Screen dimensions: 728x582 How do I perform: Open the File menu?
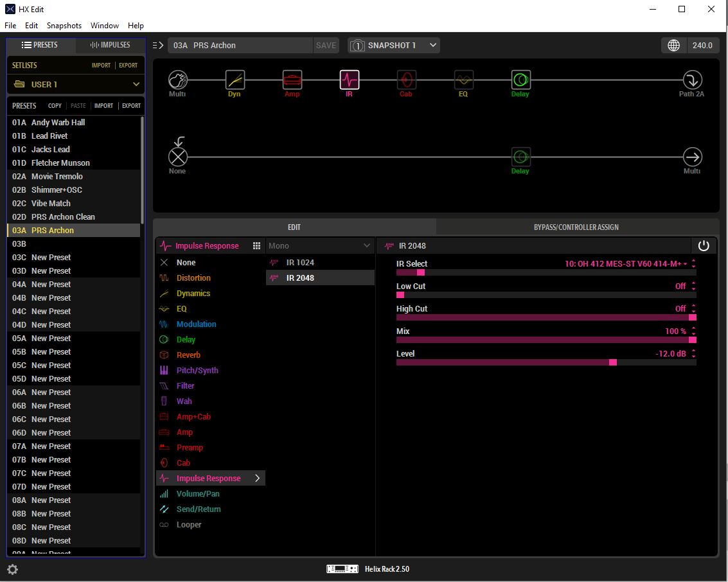pyautogui.click(x=10, y=26)
